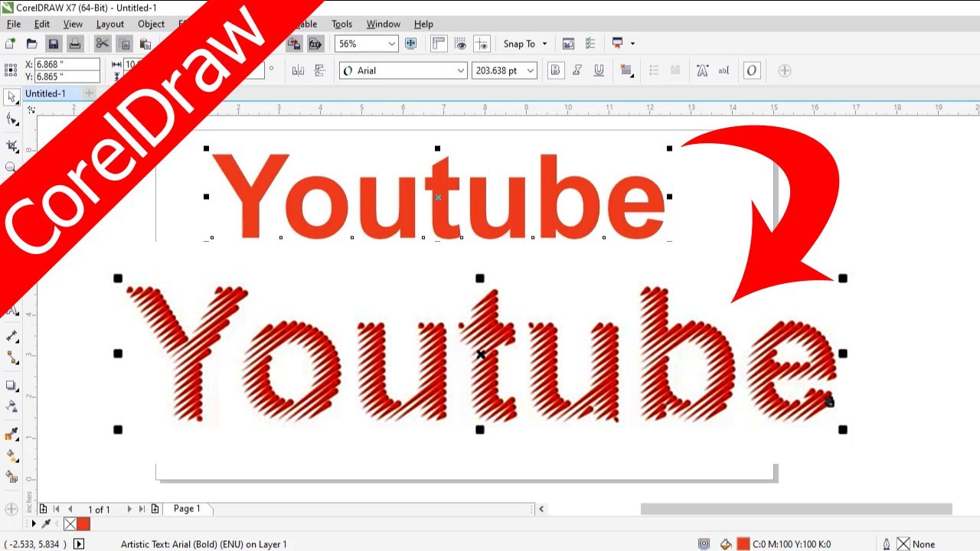Click the interactive OpenType O icon
The width and height of the screenshot is (980, 551).
(752, 70)
